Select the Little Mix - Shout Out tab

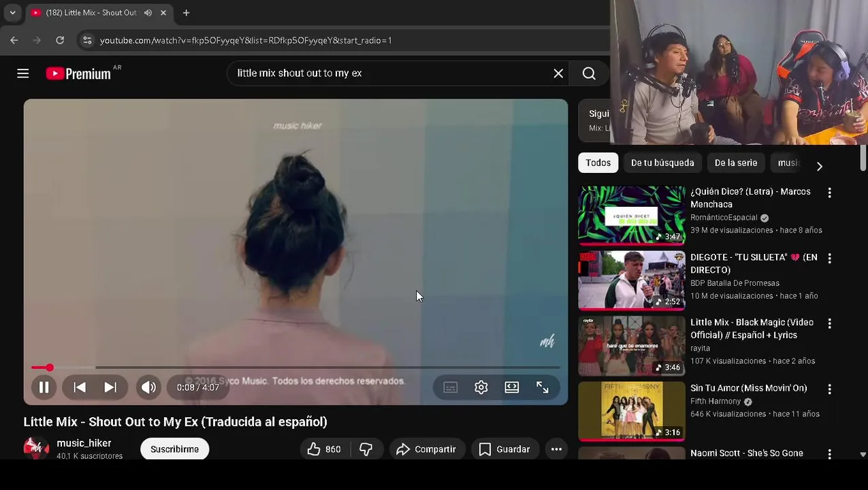[91, 13]
